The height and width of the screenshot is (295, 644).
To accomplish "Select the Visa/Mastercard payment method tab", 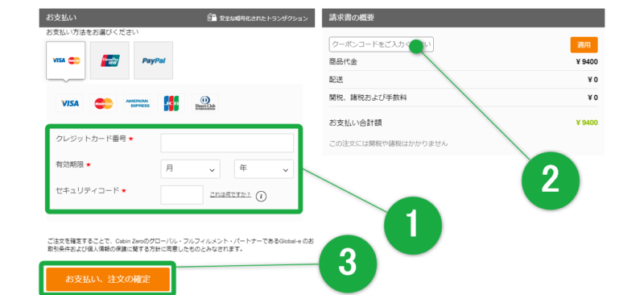I will pos(66,60).
